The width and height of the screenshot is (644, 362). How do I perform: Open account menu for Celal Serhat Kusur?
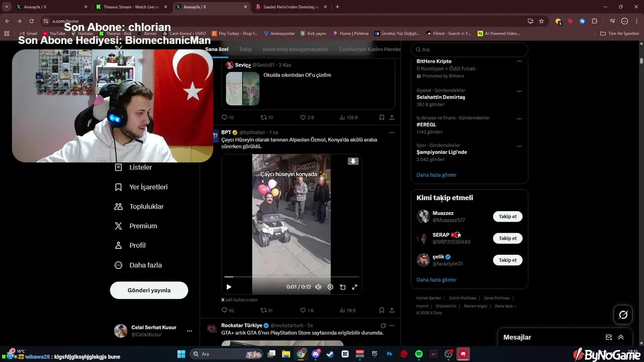(189, 331)
